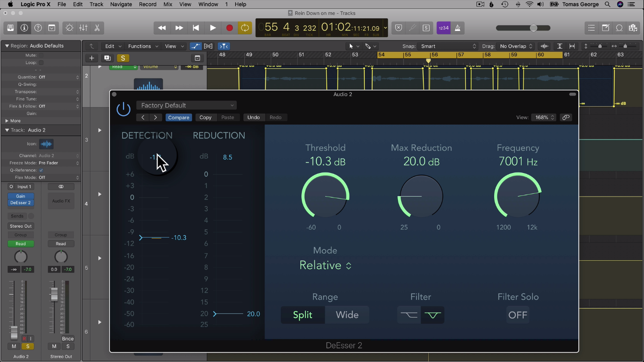Add a new track with plus button
Image resolution: width=644 pixels, height=362 pixels.
pos(91,58)
